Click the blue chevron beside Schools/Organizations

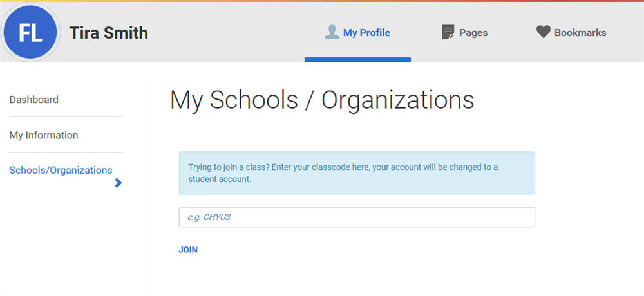point(118,183)
